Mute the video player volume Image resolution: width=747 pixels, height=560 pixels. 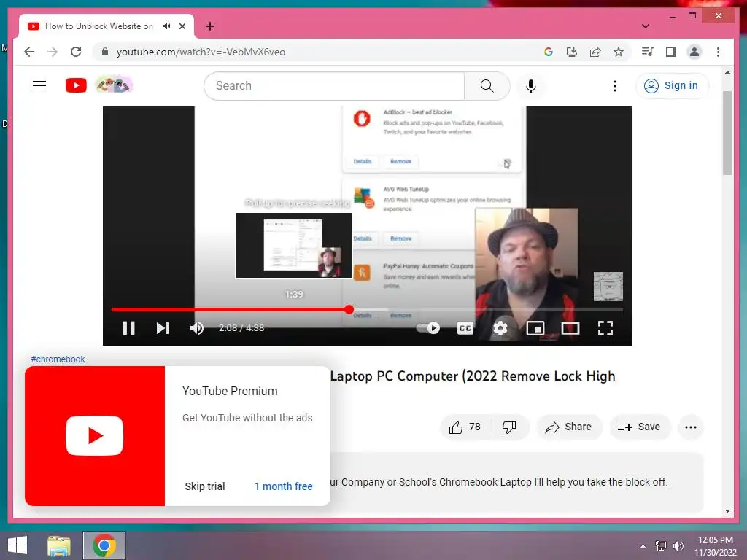coord(197,328)
